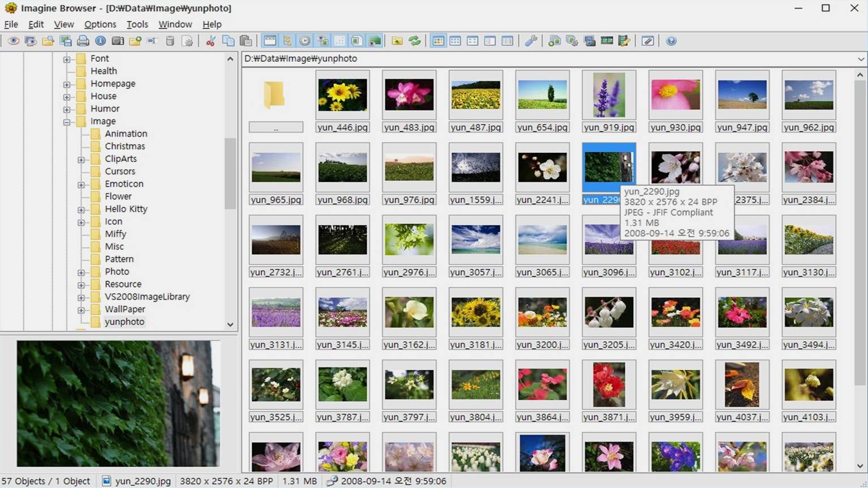868x488 pixels.
Task: Collapse the Image folder in tree
Action: click(x=67, y=121)
